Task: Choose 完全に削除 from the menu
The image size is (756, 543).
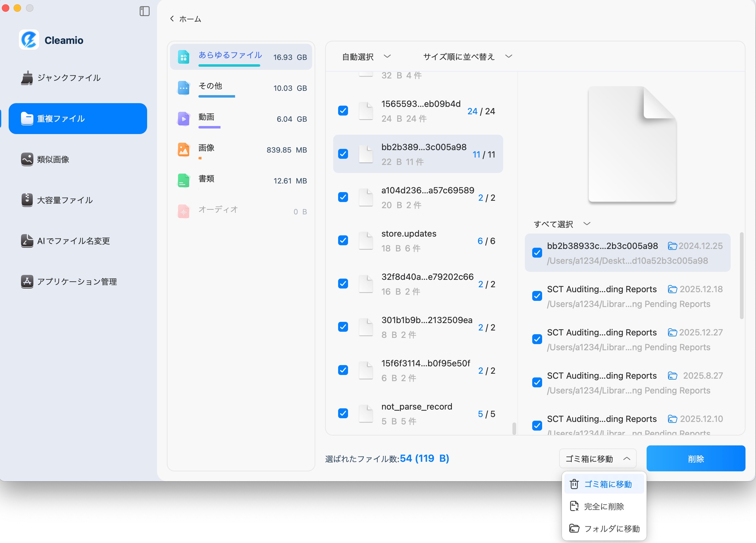Action: 603,506
